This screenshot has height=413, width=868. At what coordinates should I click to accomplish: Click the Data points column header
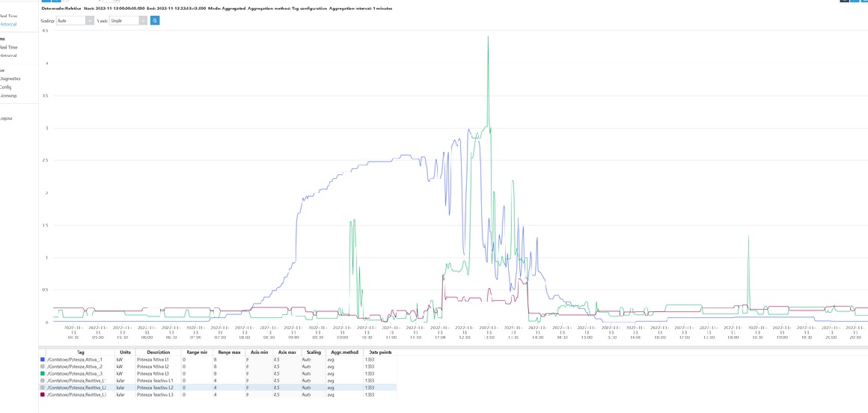[x=380, y=352]
